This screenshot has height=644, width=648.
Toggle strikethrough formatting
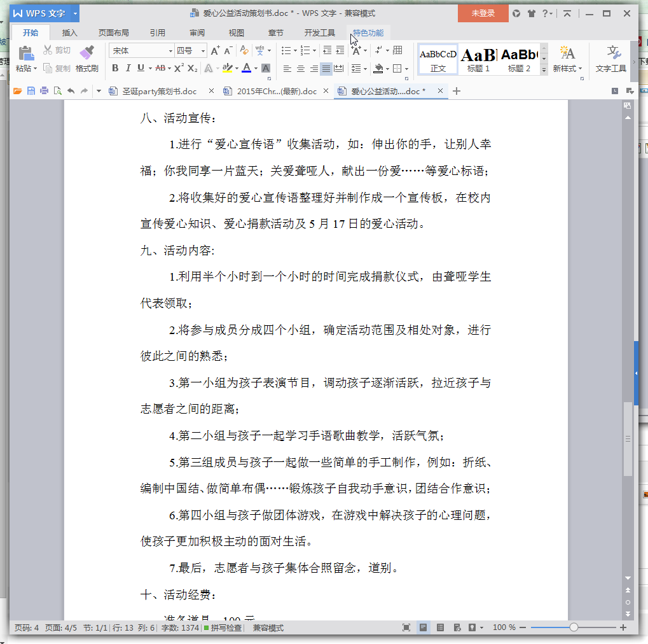click(160, 68)
